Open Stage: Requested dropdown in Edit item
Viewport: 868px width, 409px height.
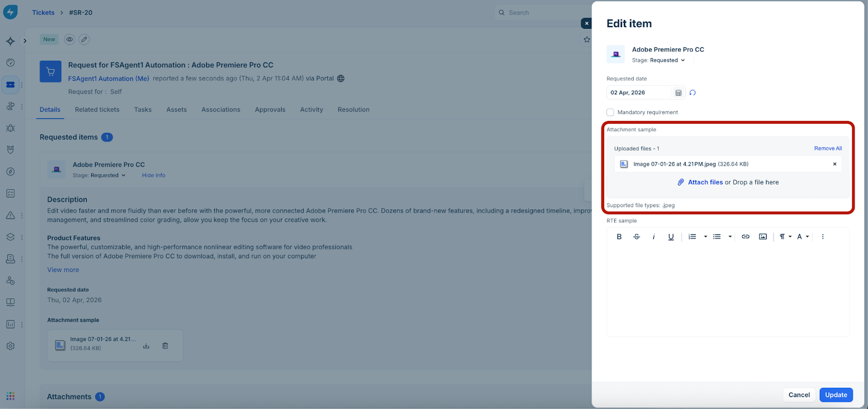(x=659, y=60)
